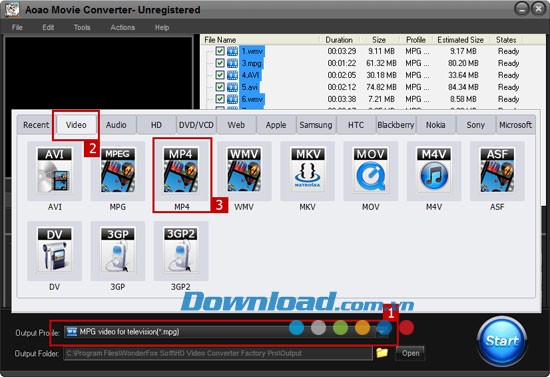
Task: Toggle the 5.avi file checkbox
Action: [x=220, y=87]
